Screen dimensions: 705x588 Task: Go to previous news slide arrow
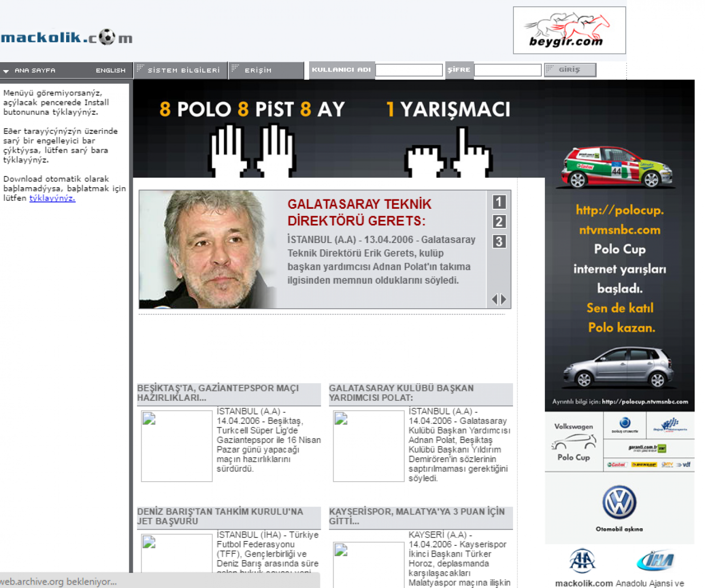coord(495,299)
